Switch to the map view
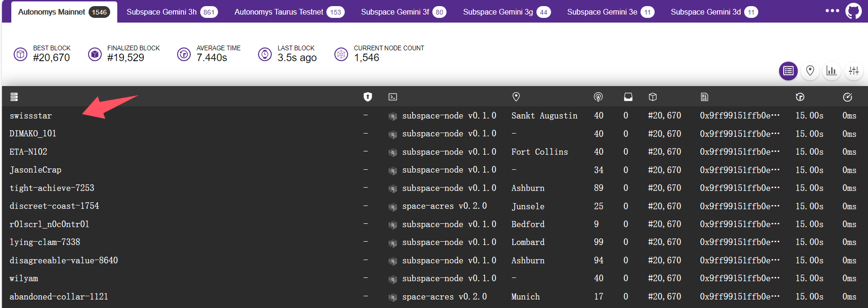868x308 pixels. (810, 71)
